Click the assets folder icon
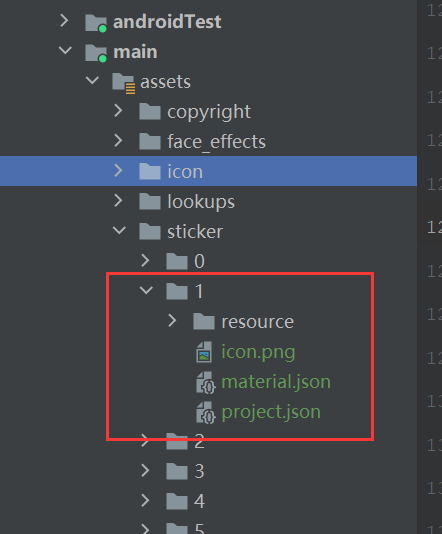Screen dimensions: 442x534 [123, 83]
